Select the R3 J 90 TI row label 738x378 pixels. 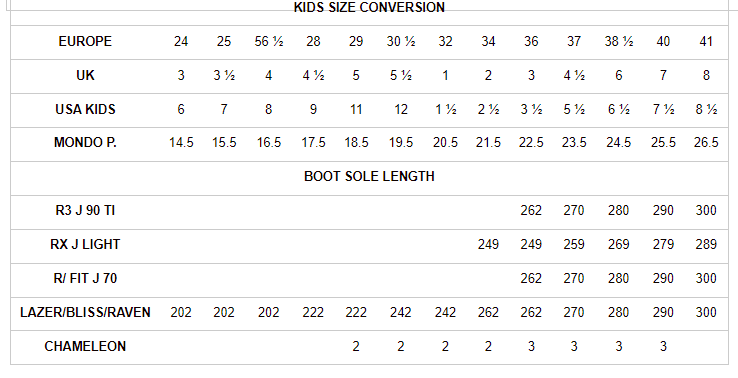click(85, 210)
